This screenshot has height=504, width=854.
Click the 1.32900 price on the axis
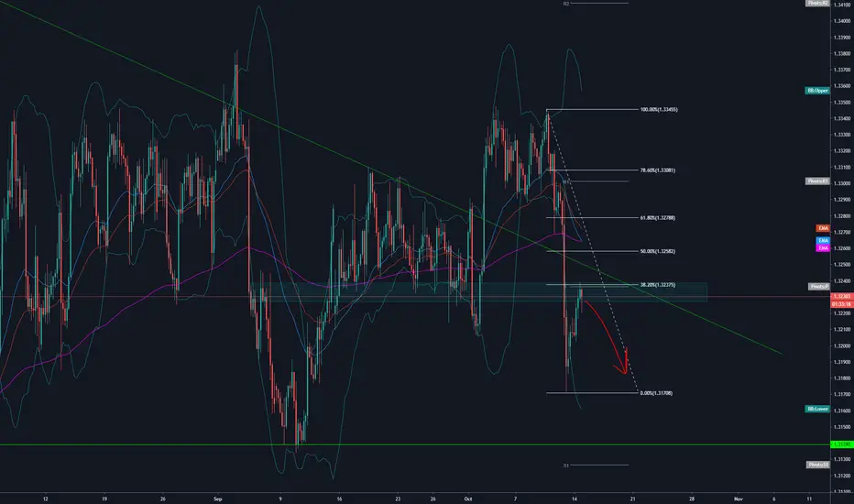click(x=842, y=200)
